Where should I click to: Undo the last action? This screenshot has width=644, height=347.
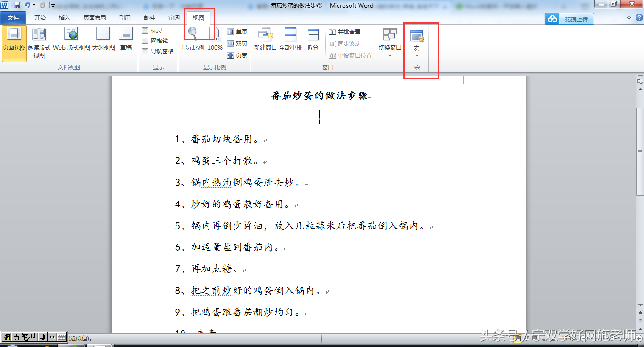[x=27, y=5]
